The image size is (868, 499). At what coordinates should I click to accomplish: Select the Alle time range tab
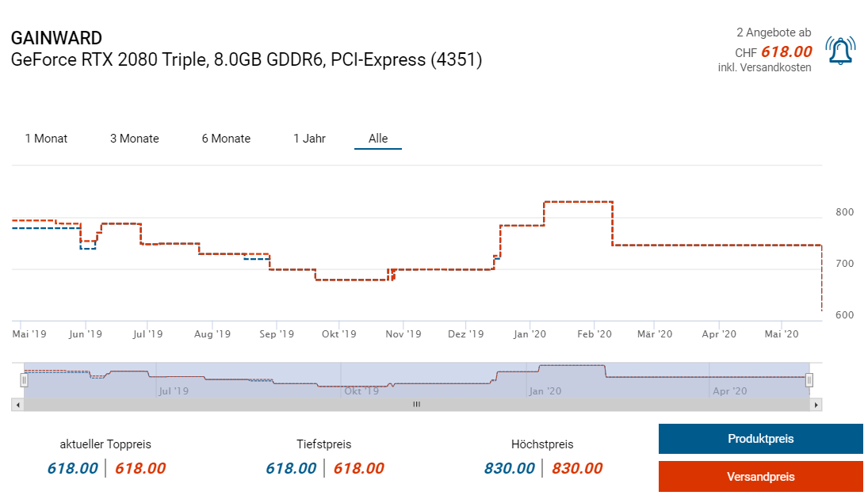(378, 139)
